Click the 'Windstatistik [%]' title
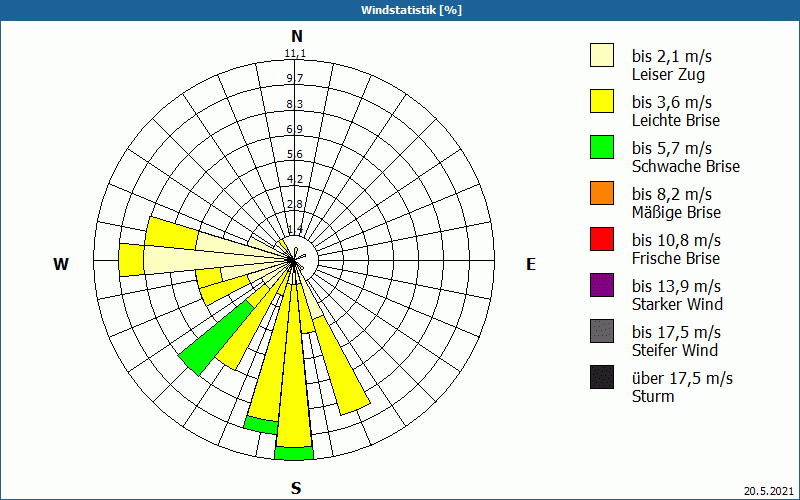 (x=411, y=10)
